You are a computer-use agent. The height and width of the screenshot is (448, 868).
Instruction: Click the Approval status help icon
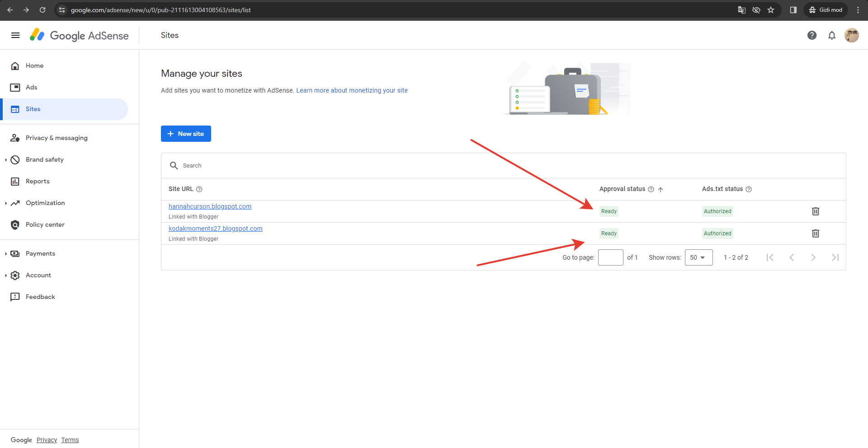tap(651, 189)
